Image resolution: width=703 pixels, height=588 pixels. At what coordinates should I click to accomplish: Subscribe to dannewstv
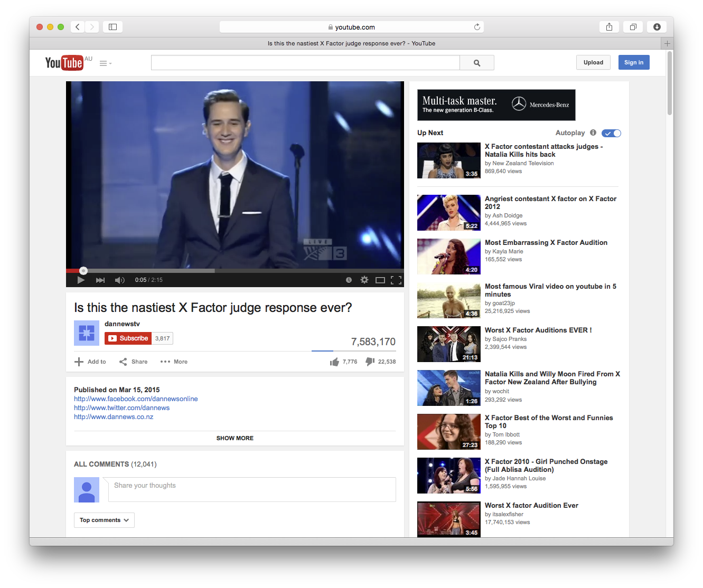(x=128, y=338)
